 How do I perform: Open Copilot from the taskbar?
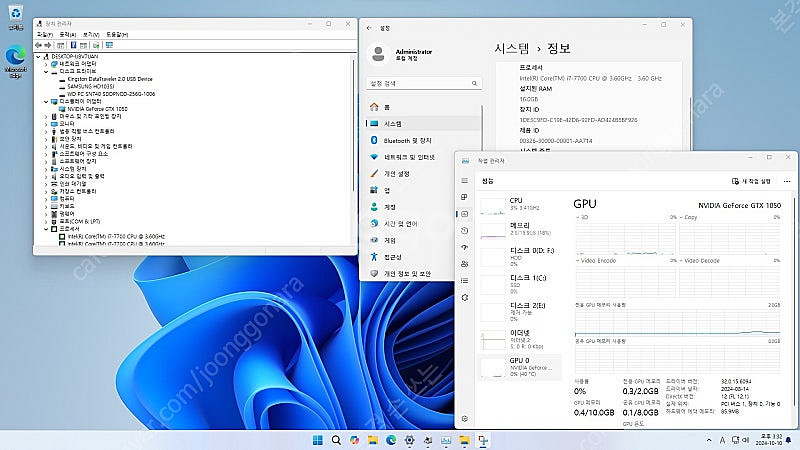tap(354, 440)
